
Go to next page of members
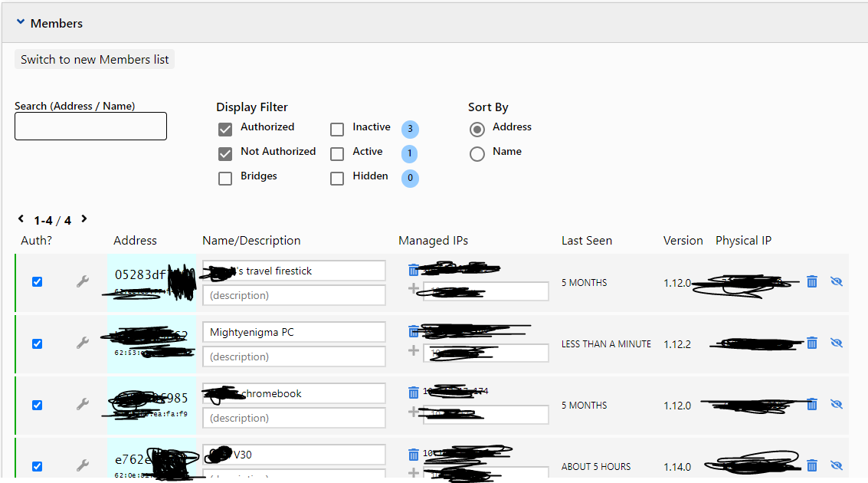[x=84, y=219]
